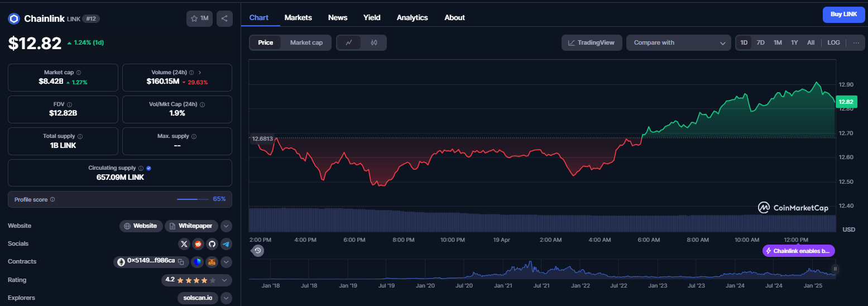This screenshot has width=868, height=306.
Task: Open the Yield tab
Action: point(372,17)
